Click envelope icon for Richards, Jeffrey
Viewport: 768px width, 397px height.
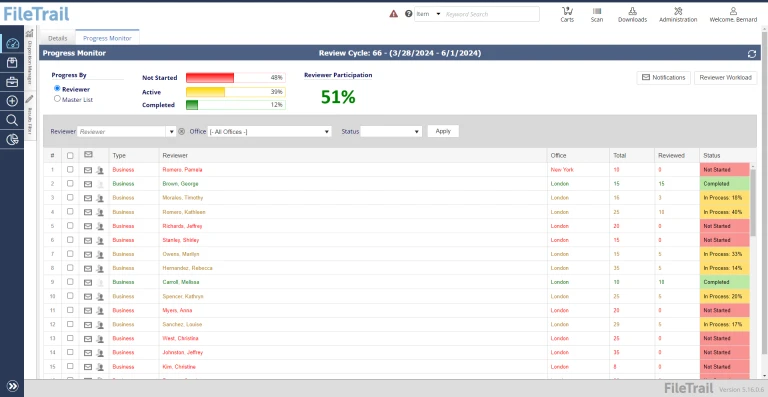click(88, 226)
